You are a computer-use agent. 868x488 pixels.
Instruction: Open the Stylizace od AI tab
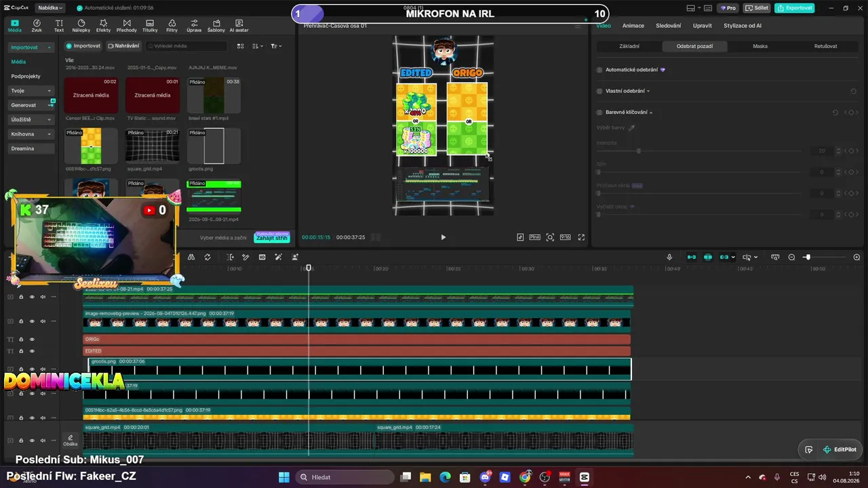click(743, 26)
